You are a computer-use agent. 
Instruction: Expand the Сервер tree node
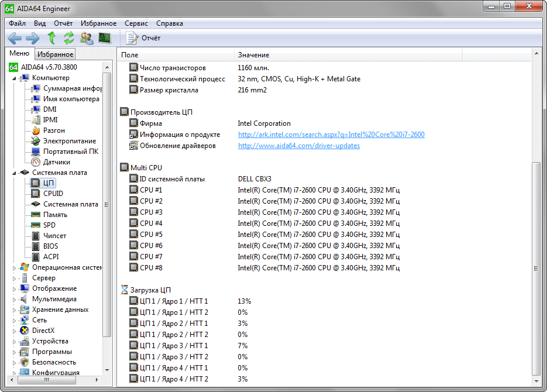[x=15, y=278]
